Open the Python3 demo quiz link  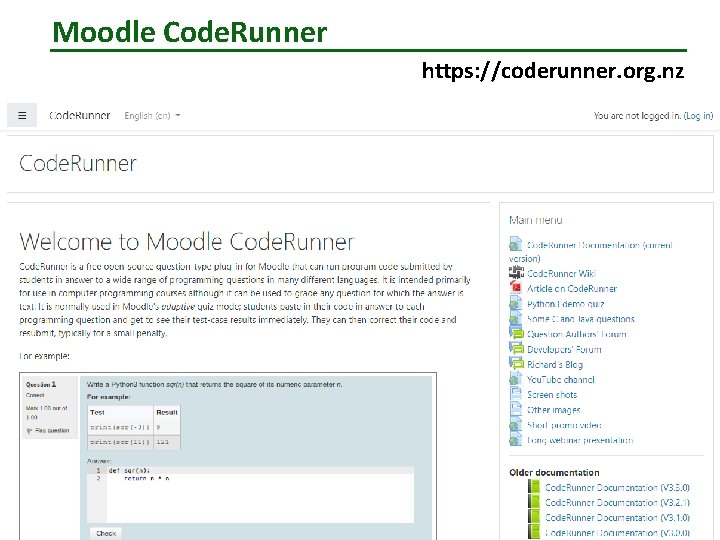click(565, 304)
